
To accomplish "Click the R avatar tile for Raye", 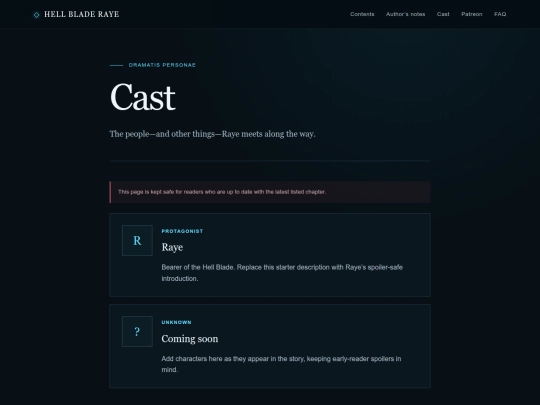I will pyautogui.click(x=137, y=240).
